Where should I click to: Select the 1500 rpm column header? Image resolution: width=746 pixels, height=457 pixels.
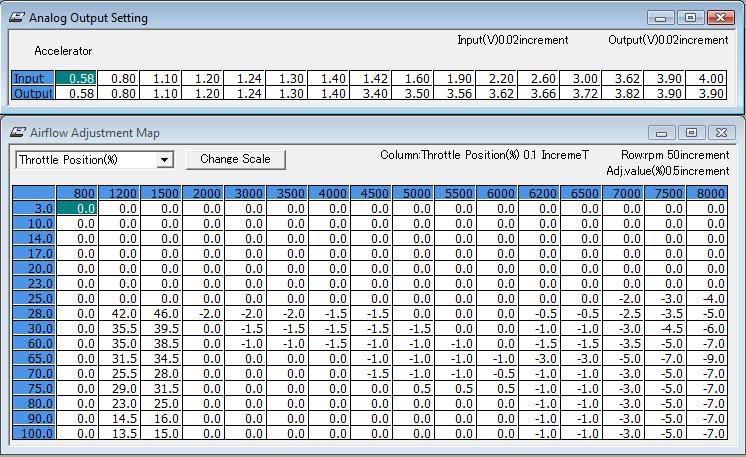tap(161, 193)
